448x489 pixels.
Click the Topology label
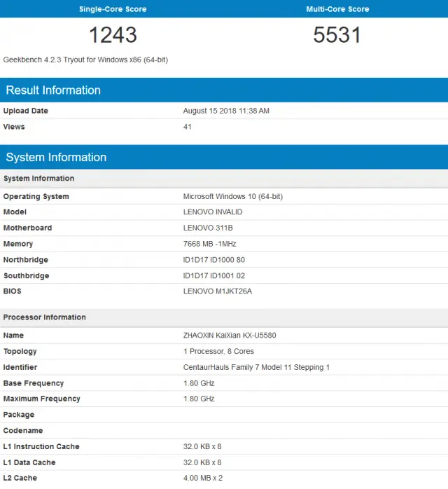tap(20, 352)
